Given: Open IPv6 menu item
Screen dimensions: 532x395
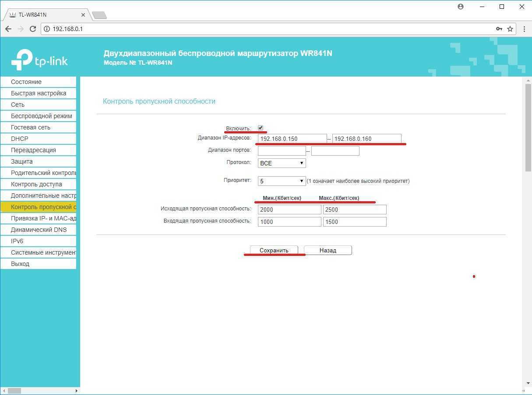Looking at the screenshot, I should coord(39,241).
